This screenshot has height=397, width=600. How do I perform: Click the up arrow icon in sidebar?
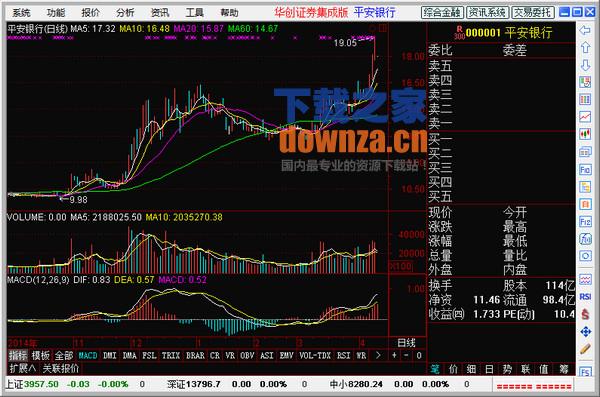pyautogui.click(x=585, y=48)
